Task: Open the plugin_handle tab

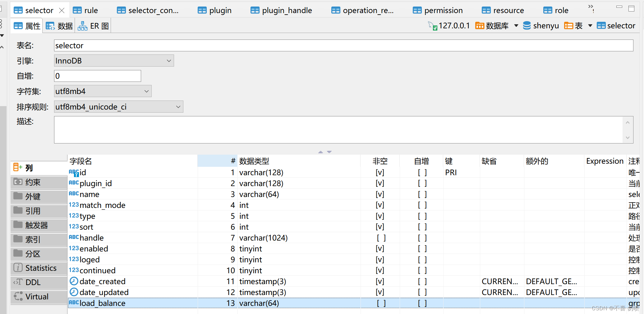Action: [x=281, y=10]
